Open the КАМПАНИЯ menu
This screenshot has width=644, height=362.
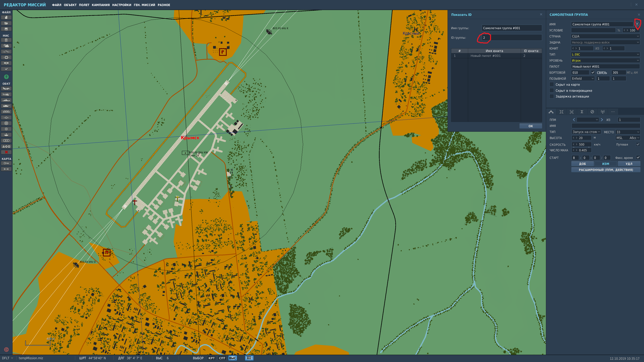(x=101, y=5)
